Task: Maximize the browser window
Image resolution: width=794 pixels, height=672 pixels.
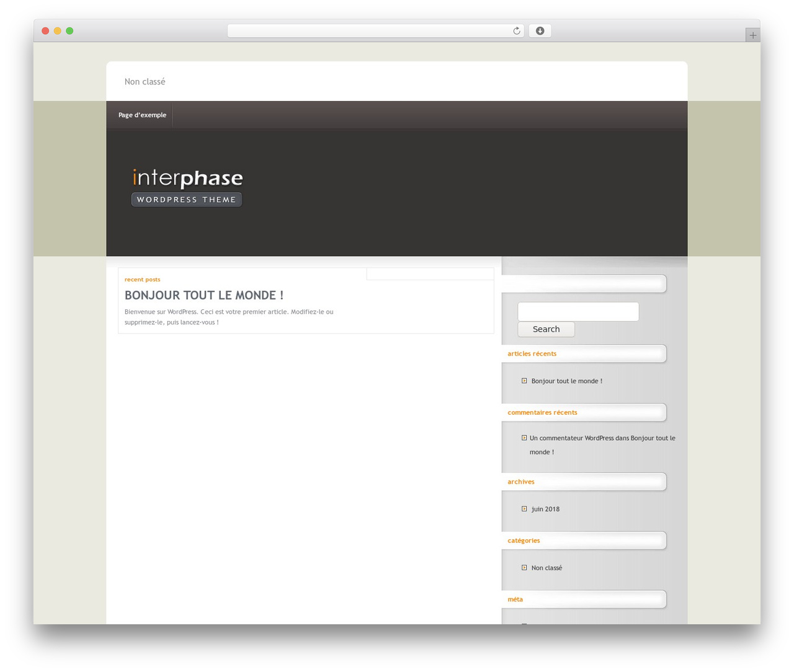Action: click(x=69, y=31)
